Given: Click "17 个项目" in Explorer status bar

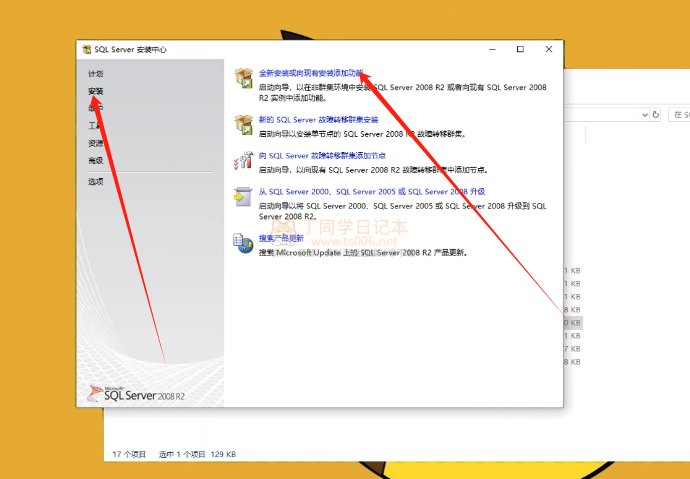Looking at the screenshot, I should 129,454.
